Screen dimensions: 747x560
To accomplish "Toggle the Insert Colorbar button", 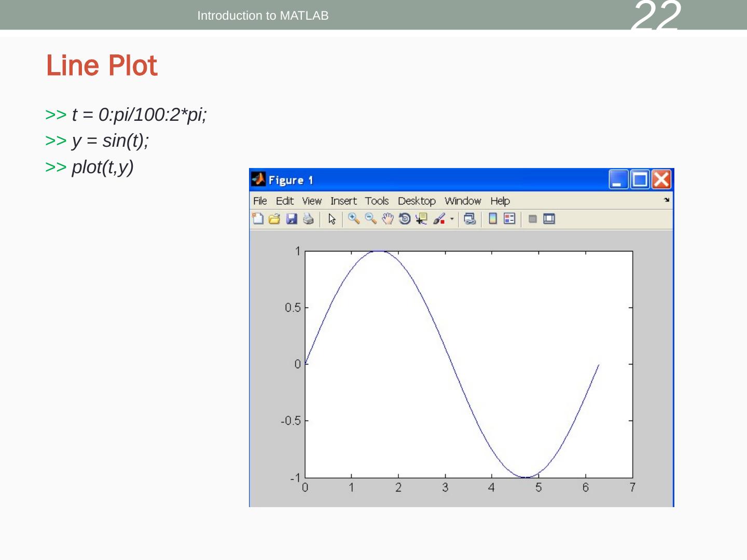I will click(x=493, y=219).
